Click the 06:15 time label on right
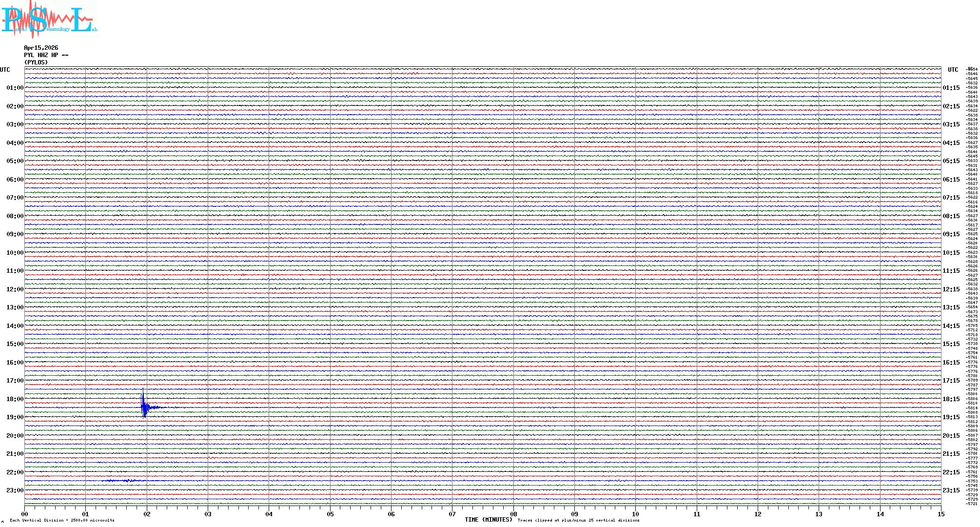Image resolution: width=980 pixels, height=527 pixels. click(x=951, y=180)
